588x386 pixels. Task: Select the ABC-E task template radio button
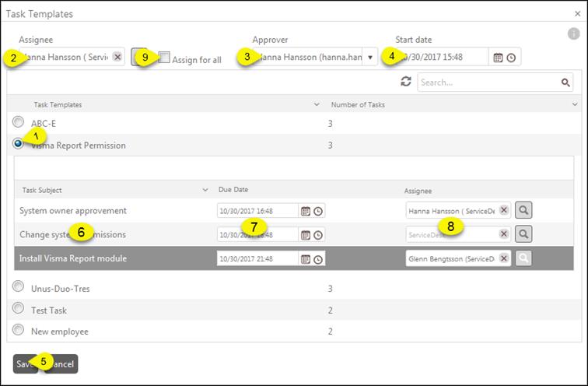point(19,122)
